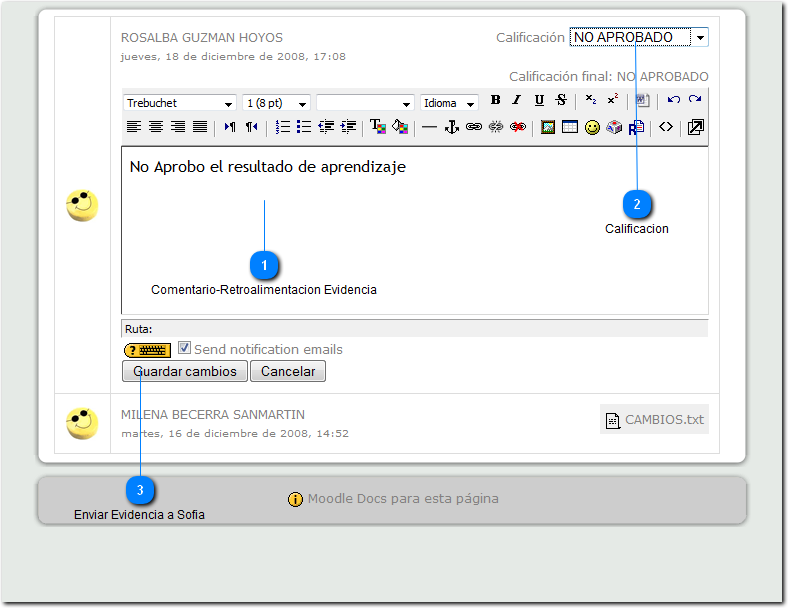This screenshot has width=795, height=615.
Task: Insert a horizontal rule
Action: click(429, 127)
